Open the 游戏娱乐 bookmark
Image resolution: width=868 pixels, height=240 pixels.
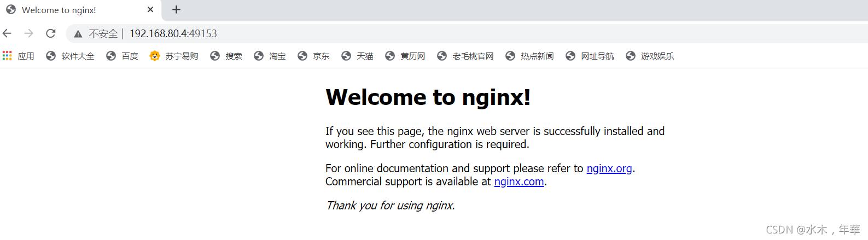pos(650,56)
